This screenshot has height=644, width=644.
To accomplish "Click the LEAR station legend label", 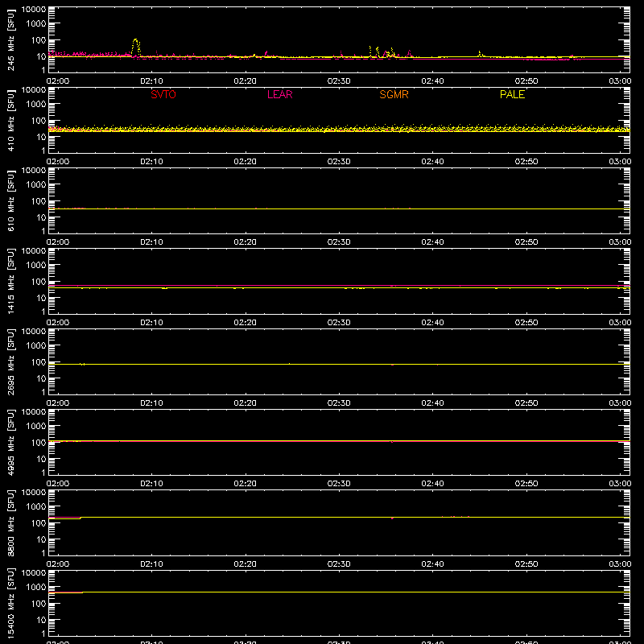I will coord(279,94).
